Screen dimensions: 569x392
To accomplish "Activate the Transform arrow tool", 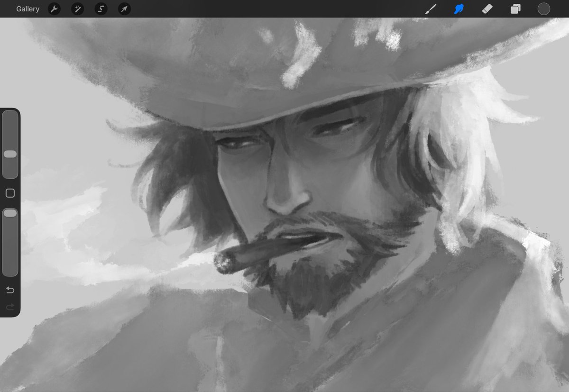I will pos(124,9).
